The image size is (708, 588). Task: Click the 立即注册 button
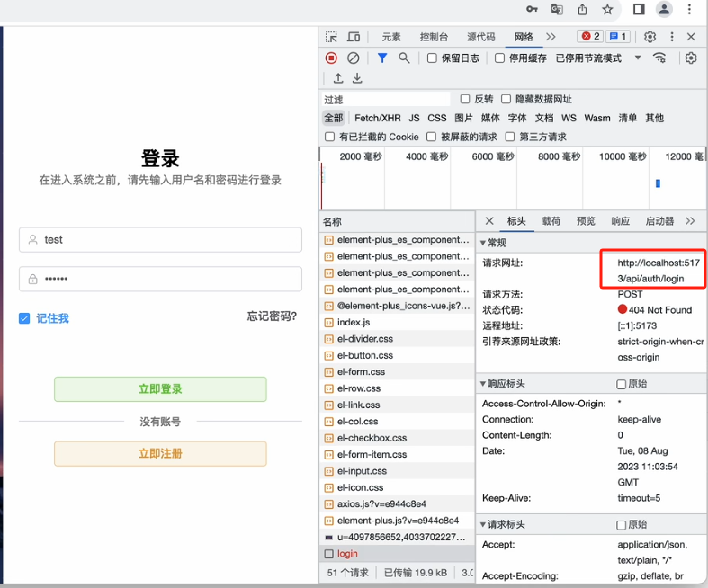pos(160,453)
